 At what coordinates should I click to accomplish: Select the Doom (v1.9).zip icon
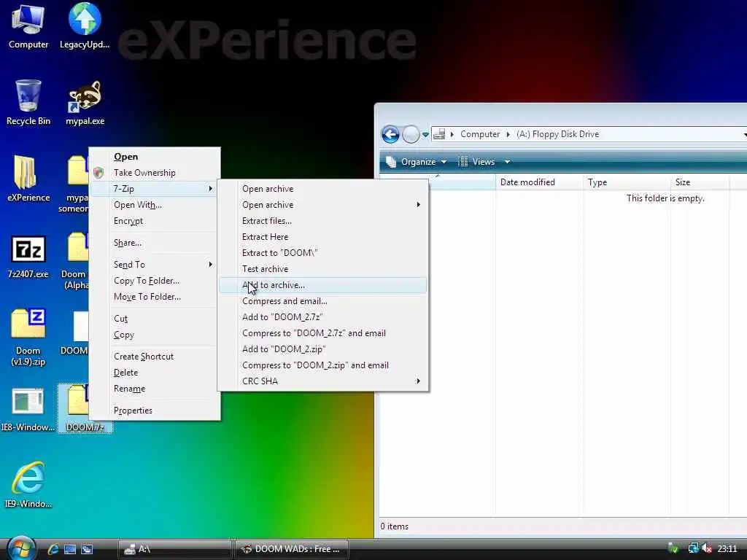click(28, 337)
